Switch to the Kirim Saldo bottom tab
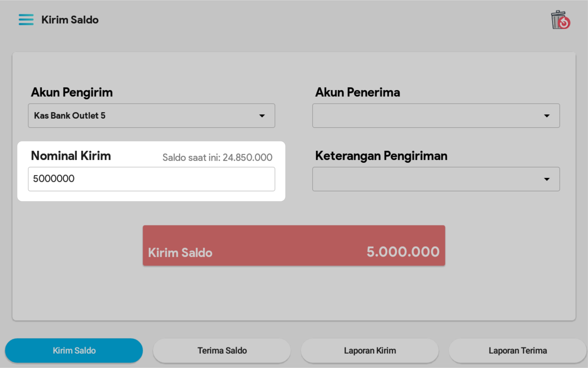The height and width of the screenshot is (368, 588). tap(74, 351)
